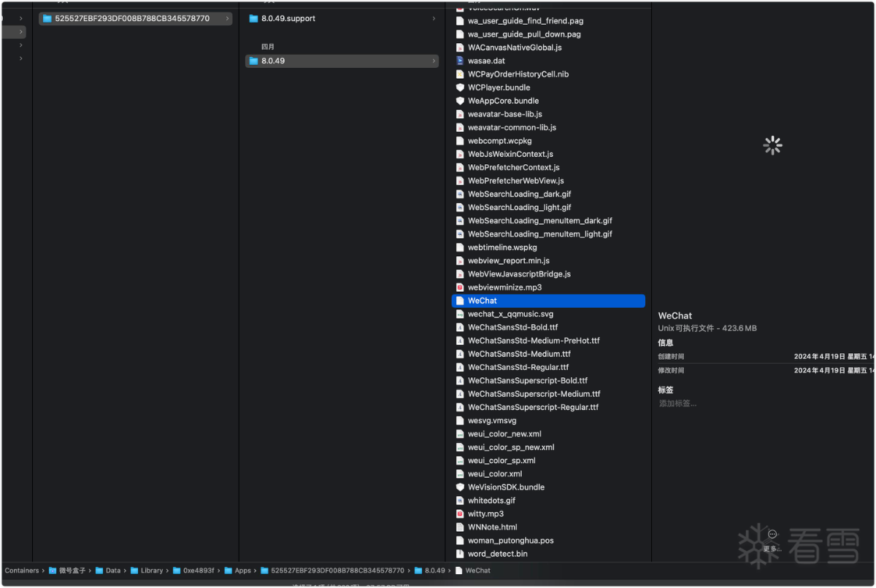This screenshot has height=588, width=876.
Task: Click the 添加标签... tags field
Action: click(x=677, y=403)
